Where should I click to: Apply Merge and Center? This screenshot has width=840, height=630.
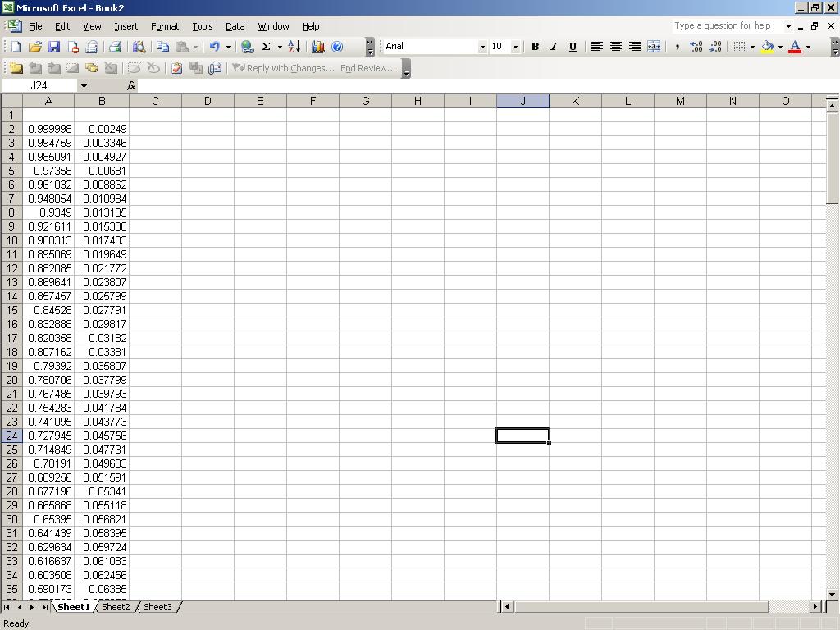point(654,47)
